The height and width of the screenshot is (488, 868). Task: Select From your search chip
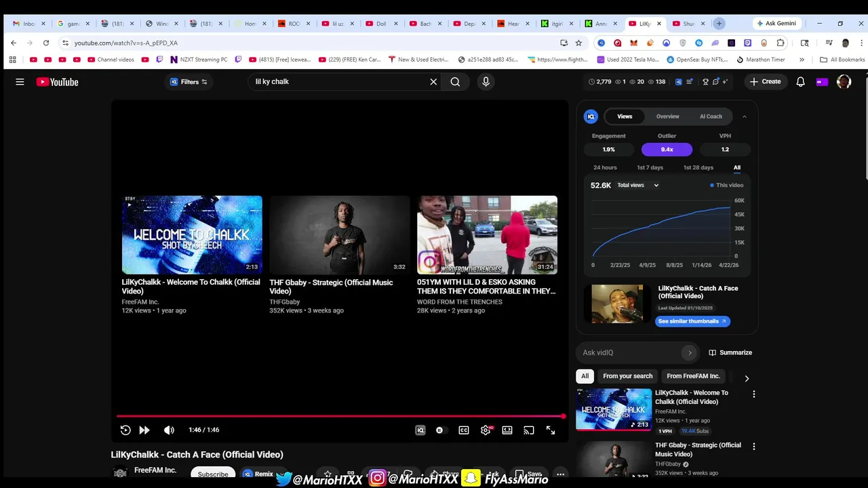click(628, 376)
